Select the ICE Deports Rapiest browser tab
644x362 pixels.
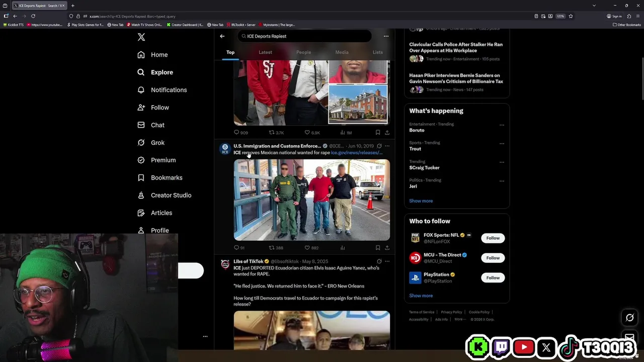pos(39,6)
